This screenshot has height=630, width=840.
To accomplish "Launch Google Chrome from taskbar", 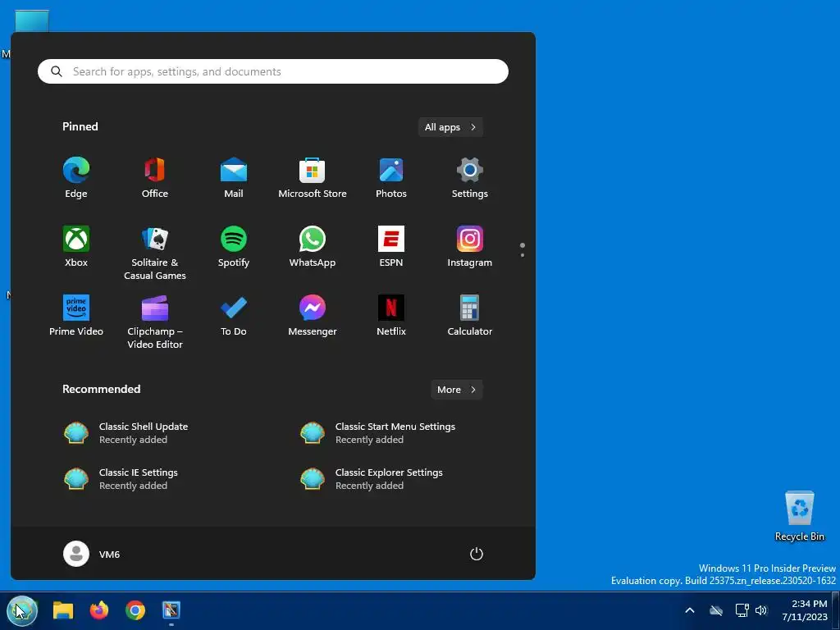I will pos(135,610).
